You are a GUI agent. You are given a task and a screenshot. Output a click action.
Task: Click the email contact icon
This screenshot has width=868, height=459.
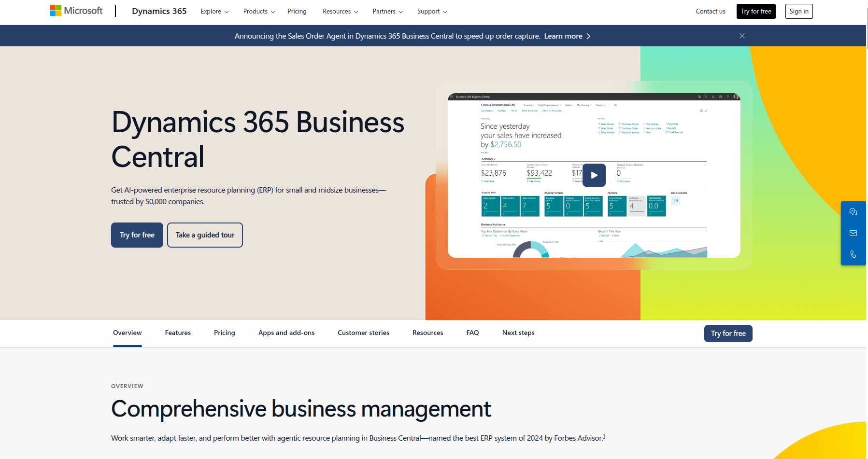pos(853,233)
